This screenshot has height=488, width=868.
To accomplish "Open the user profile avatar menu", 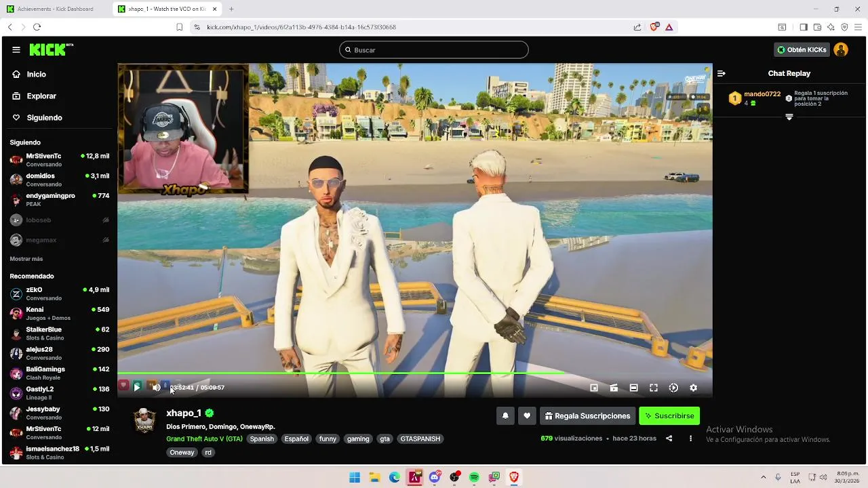I will pyautogui.click(x=841, y=49).
